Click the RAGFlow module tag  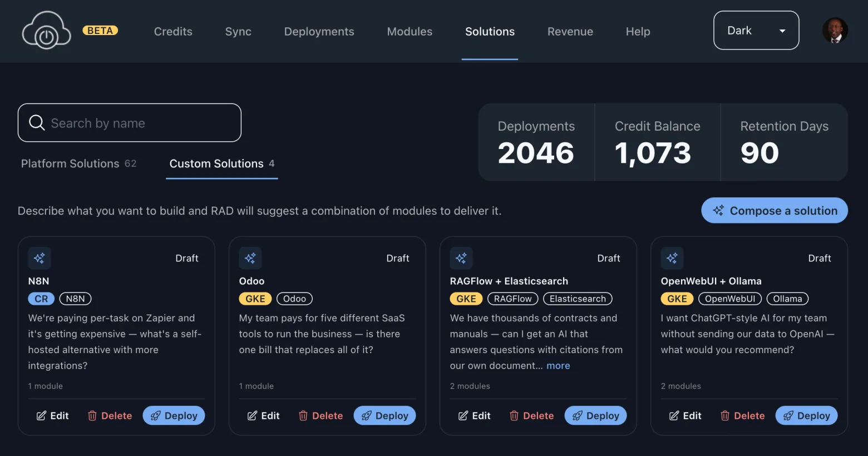[512, 299]
